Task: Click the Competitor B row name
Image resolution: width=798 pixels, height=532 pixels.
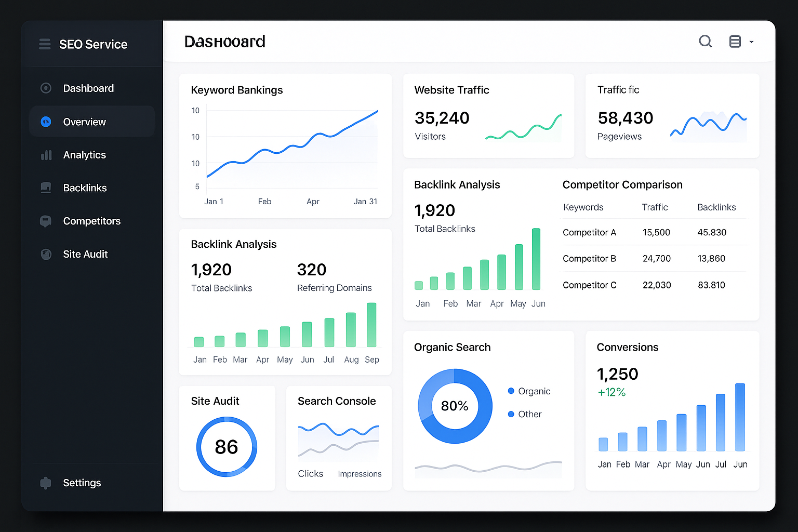Action: click(589, 259)
